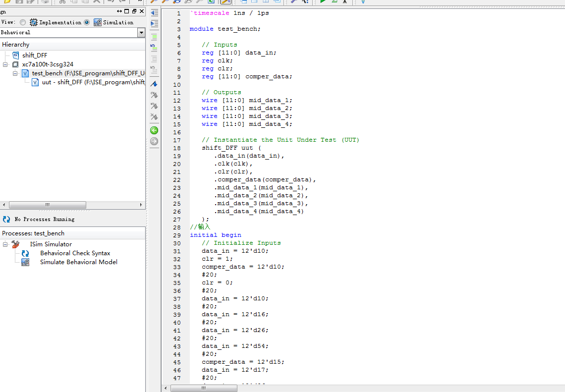
Task: Click Behavioral Check Syntax process
Action: (x=75, y=253)
